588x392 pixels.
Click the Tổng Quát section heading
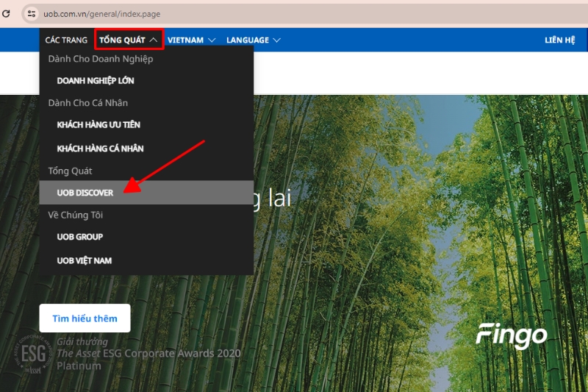(70, 171)
